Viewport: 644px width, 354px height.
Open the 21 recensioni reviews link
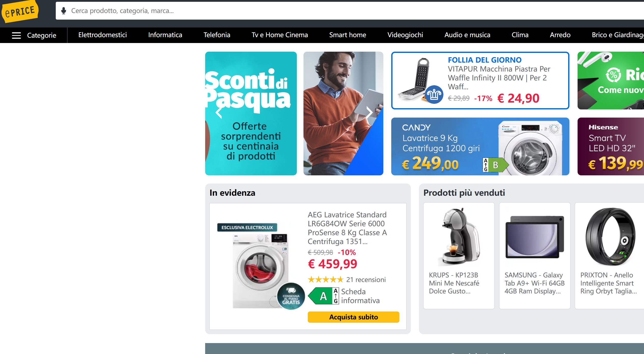(366, 280)
